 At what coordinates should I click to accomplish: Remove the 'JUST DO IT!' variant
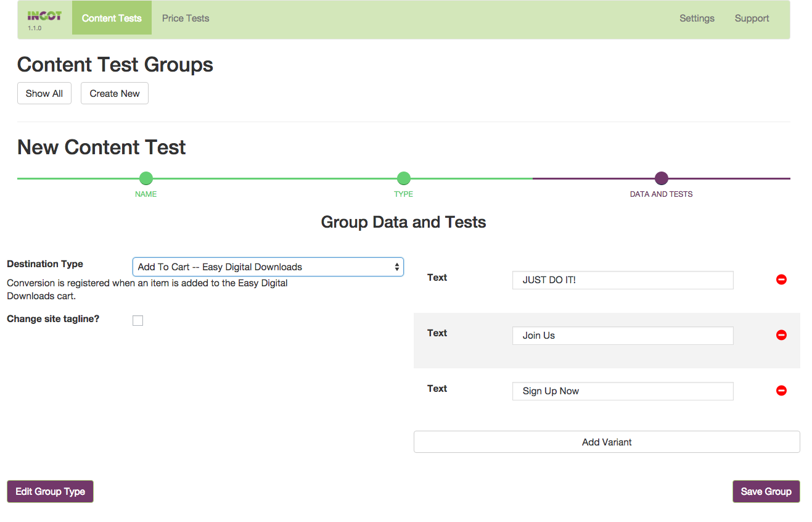click(781, 280)
